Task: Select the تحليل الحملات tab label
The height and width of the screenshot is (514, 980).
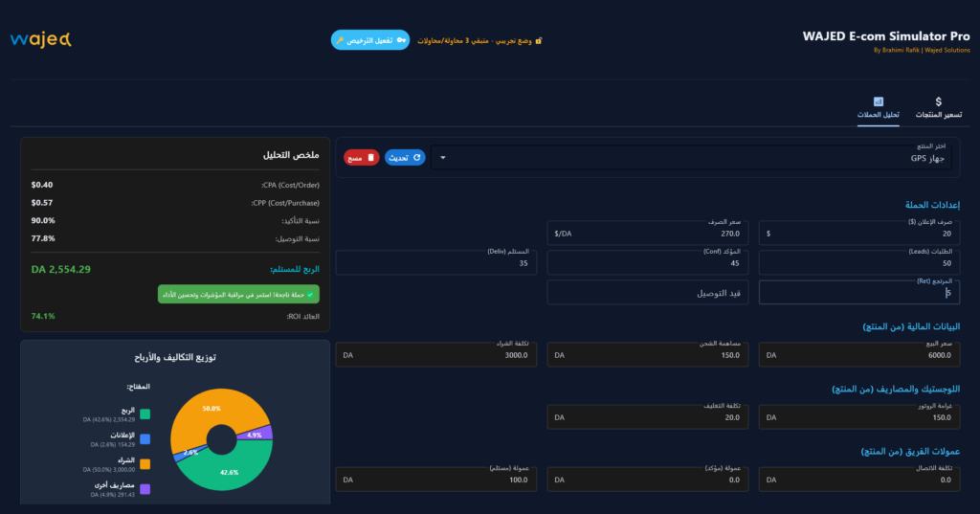Action: (878, 115)
